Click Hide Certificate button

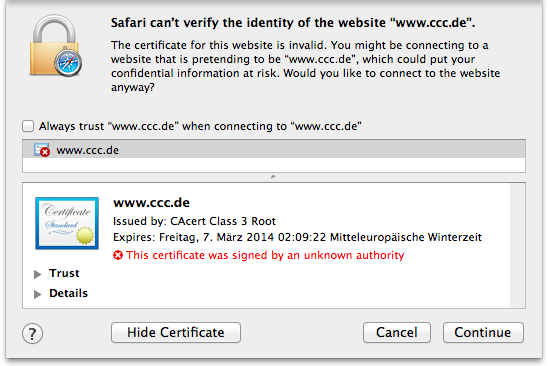pyautogui.click(x=176, y=332)
